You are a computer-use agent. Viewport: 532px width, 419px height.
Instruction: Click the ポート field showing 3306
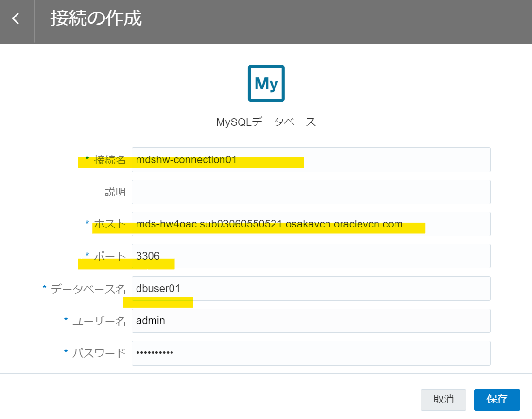point(311,256)
